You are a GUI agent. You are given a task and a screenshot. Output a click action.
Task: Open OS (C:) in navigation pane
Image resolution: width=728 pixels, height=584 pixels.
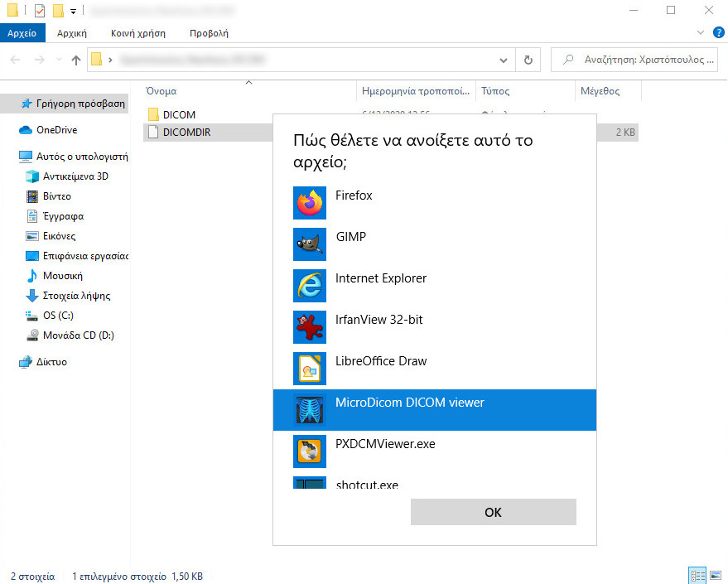coord(58,316)
